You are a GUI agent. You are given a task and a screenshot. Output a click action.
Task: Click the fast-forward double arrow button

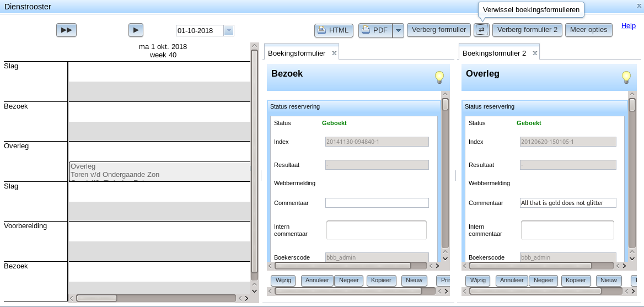coord(67,30)
